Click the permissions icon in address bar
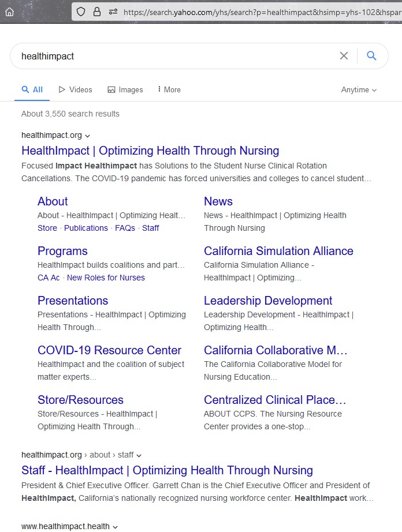Screen dimensions: 402x532 [113, 12]
